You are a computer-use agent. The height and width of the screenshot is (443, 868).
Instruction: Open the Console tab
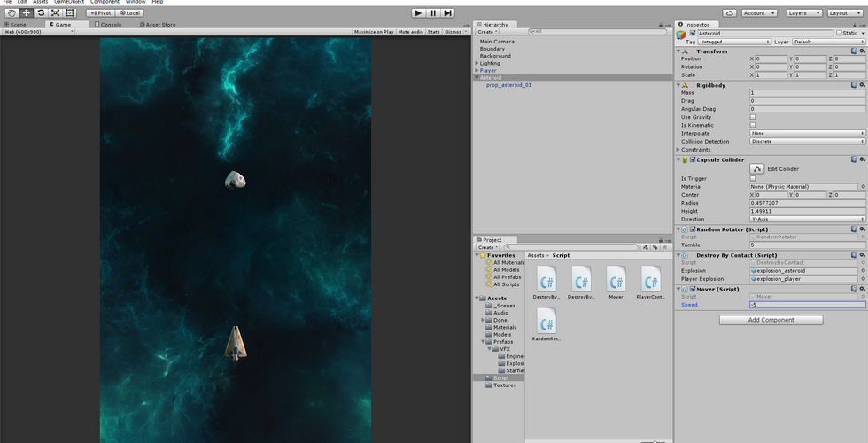point(111,25)
